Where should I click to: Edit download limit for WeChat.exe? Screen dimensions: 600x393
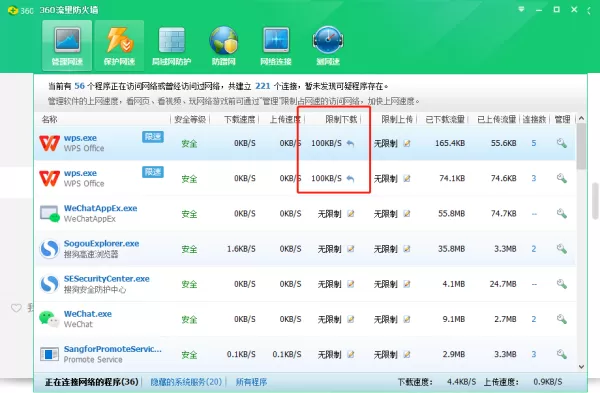pyautogui.click(x=351, y=320)
